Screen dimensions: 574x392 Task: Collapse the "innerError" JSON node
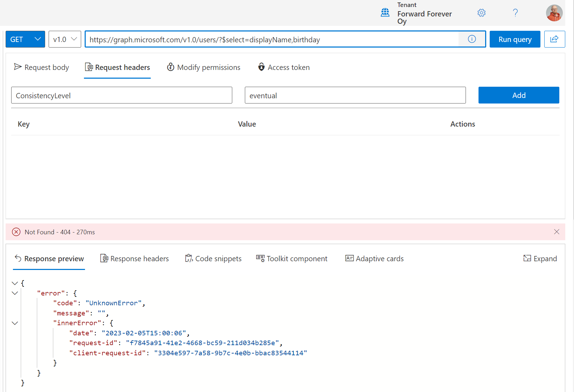tap(15, 323)
